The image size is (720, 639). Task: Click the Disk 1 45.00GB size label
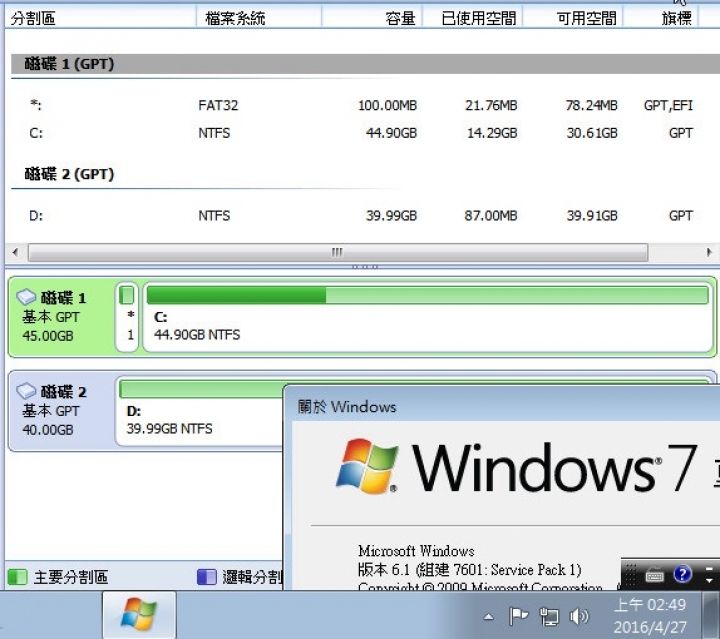[x=48, y=336]
